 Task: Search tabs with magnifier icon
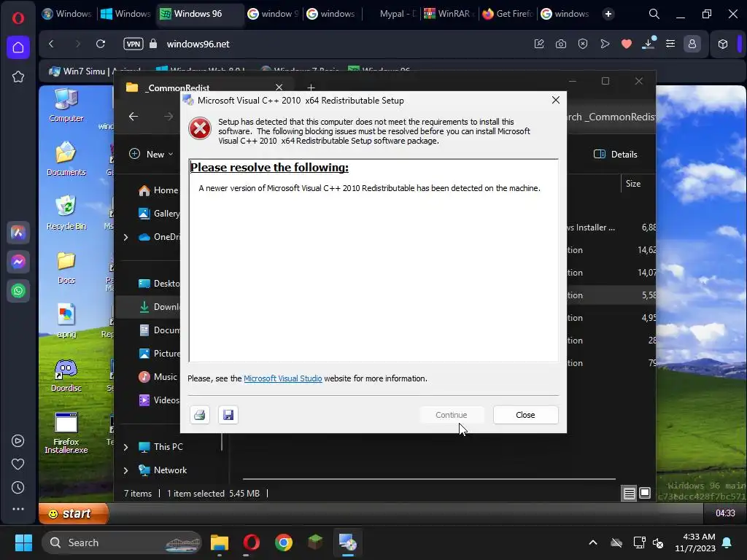654,14
